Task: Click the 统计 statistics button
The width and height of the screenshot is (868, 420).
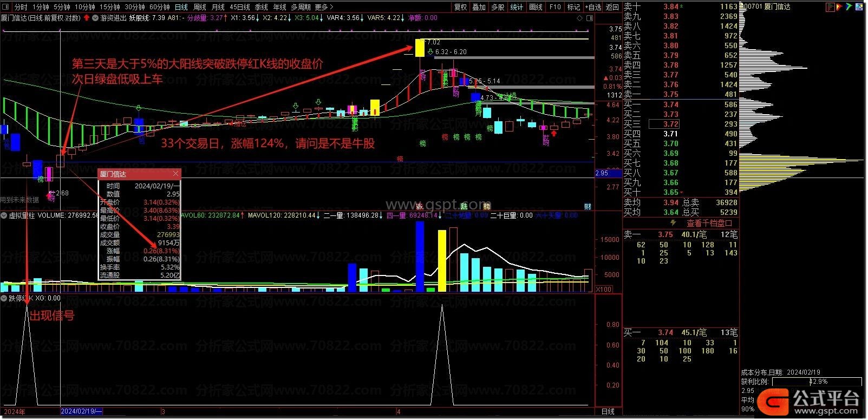Action: (517, 7)
